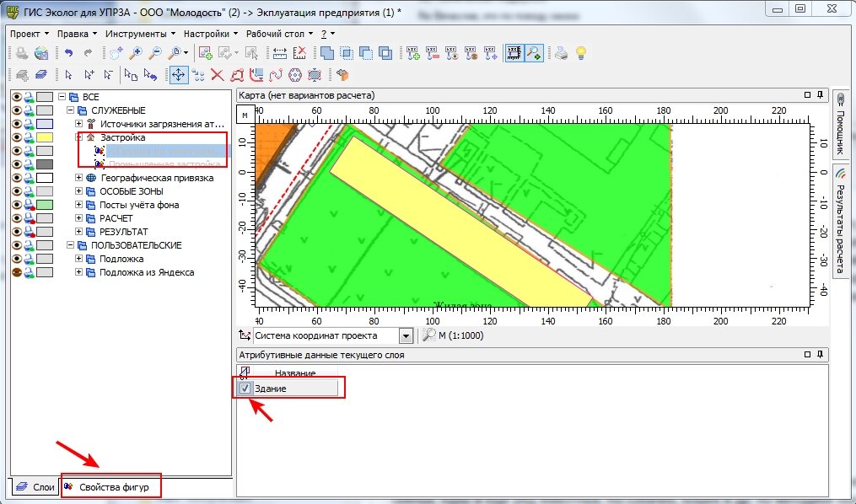856x504 pixels.
Task: Click the ruler measure distance tool
Action: coord(280,53)
